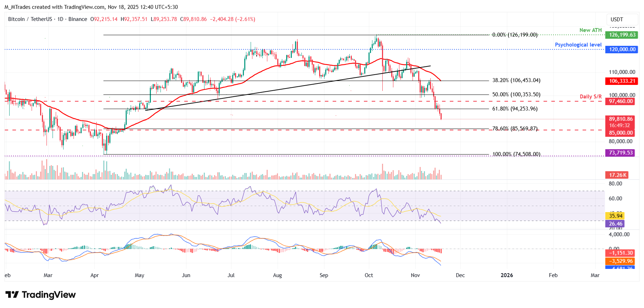
Task: Click the blue 120,000.00 price label
Action: coord(622,49)
